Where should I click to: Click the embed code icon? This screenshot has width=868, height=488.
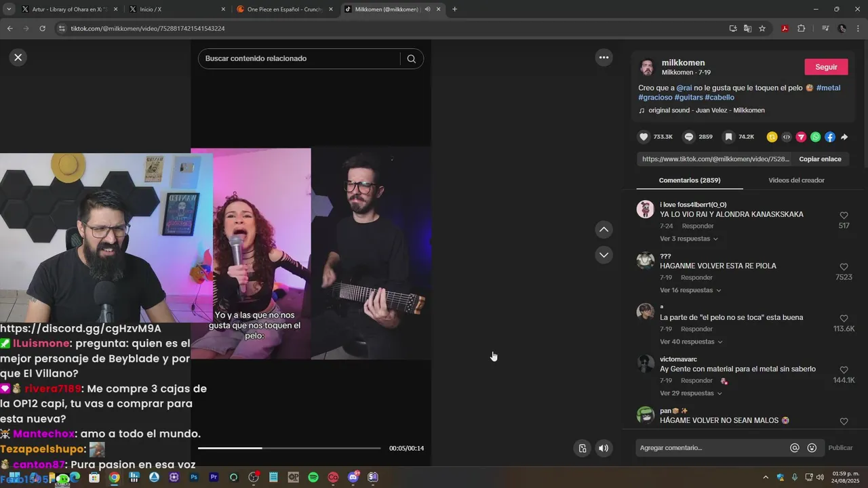(787, 137)
